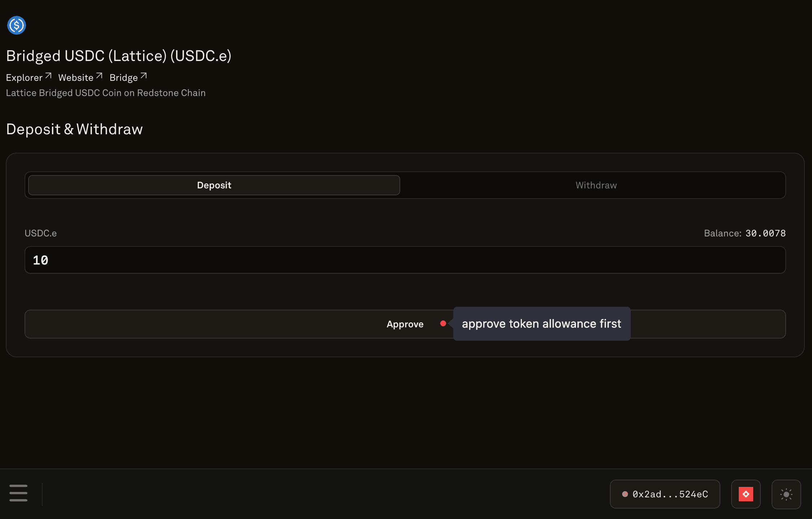
Task: Click the blue USDC coin logo
Action: tap(17, 25)
